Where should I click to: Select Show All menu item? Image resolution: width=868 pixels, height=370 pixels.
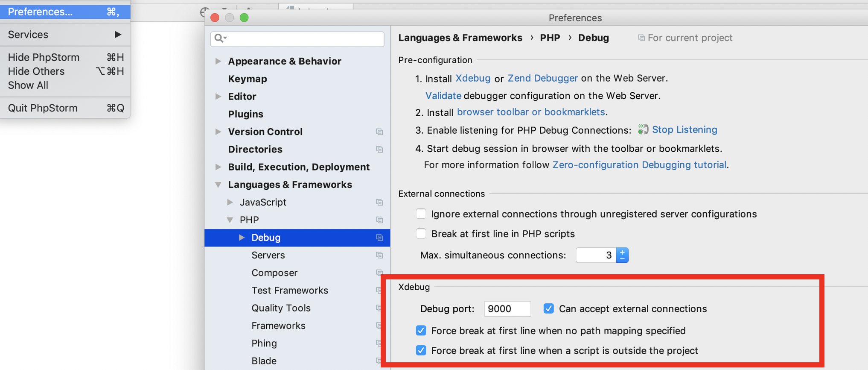pos(65,85)
